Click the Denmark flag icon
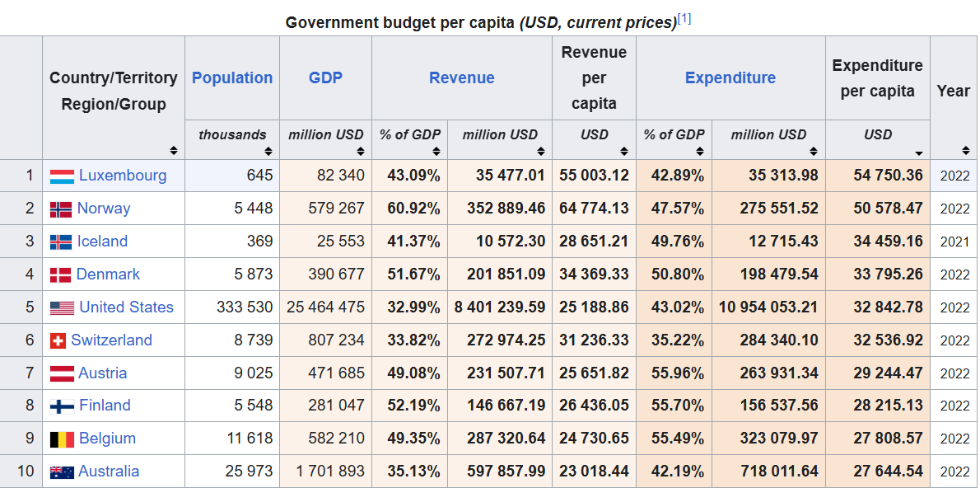 pos(61,274)
